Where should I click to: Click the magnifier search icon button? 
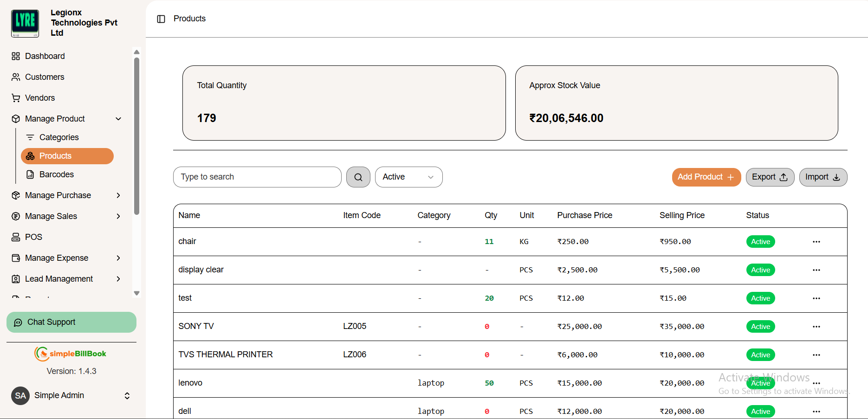point(358,177)
